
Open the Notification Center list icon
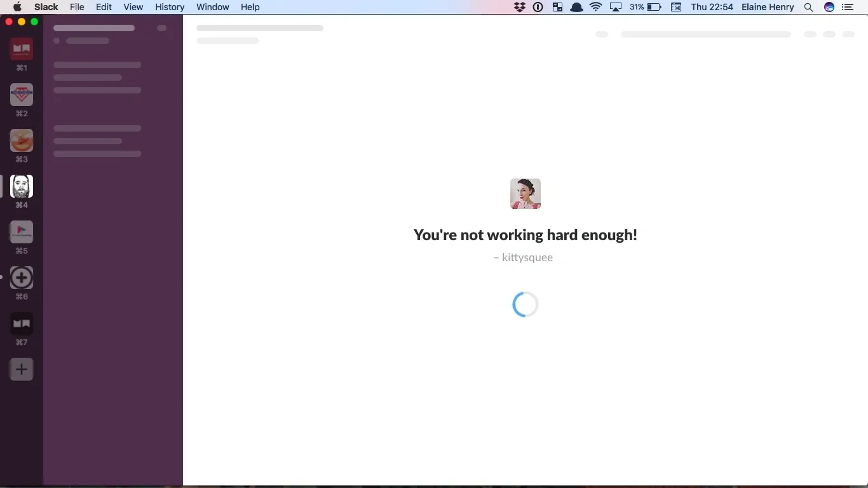847,7
